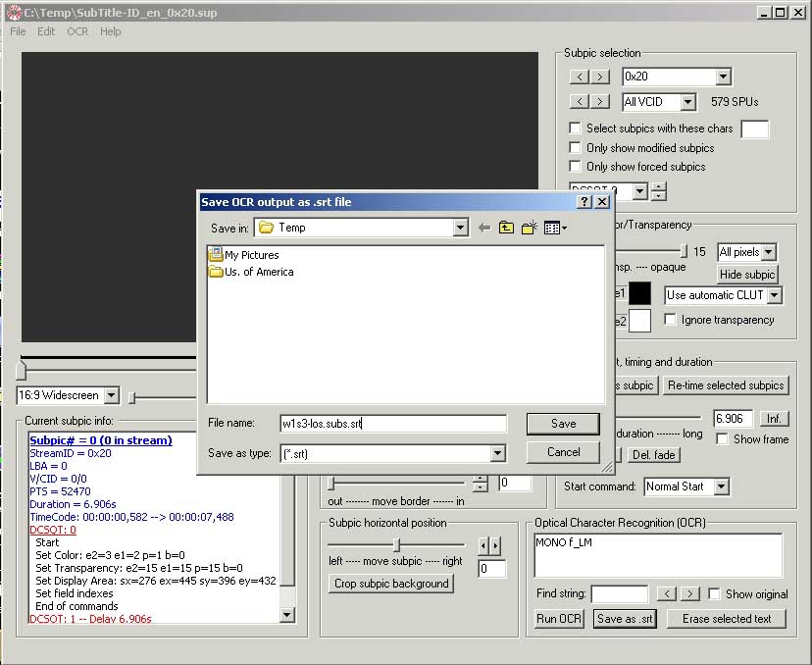Click DCSQT spinner up arrow

point(658,187)
